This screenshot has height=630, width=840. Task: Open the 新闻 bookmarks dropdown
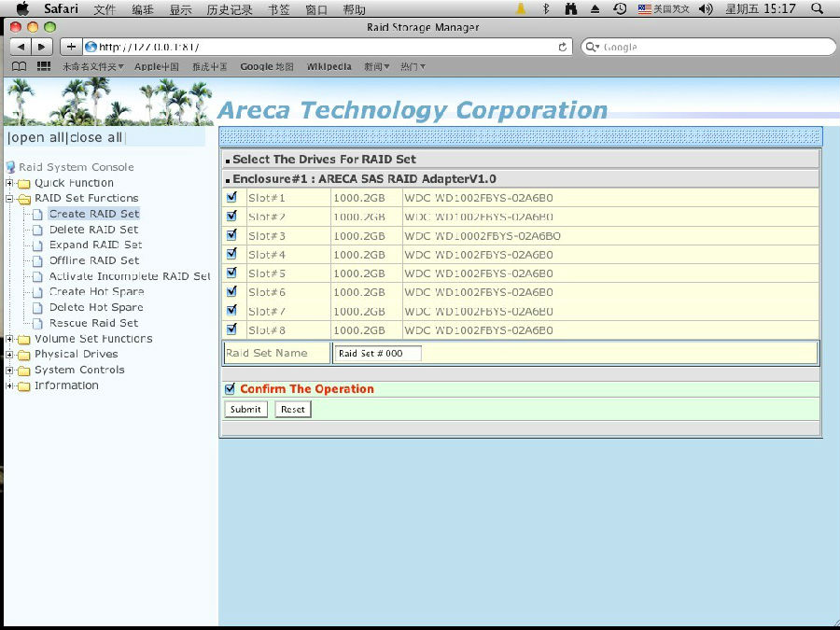(377, 66)
